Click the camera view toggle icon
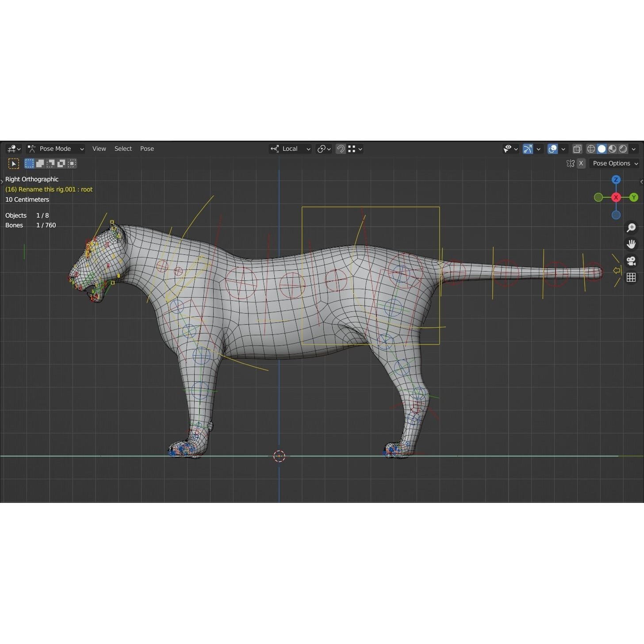Image resolution: width=644 pixels, height=644 pixels. click(x=631, y=261)
